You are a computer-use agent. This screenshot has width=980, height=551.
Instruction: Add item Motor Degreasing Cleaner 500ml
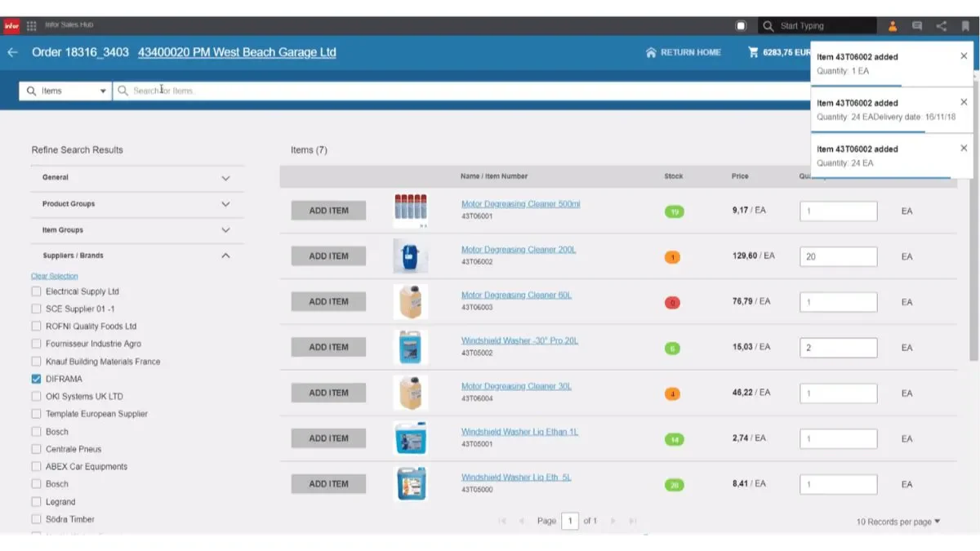tap(328, 211)
